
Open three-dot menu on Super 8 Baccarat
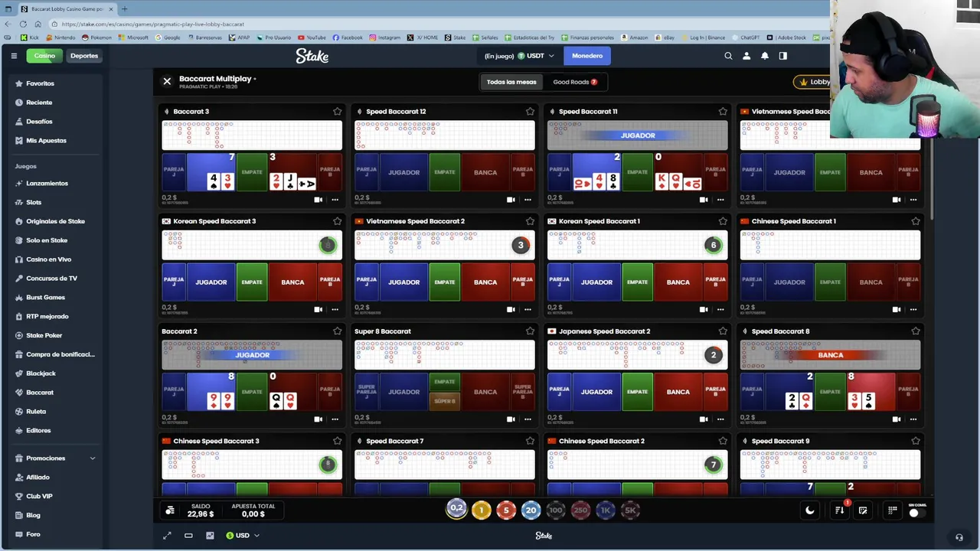(528, 419)
